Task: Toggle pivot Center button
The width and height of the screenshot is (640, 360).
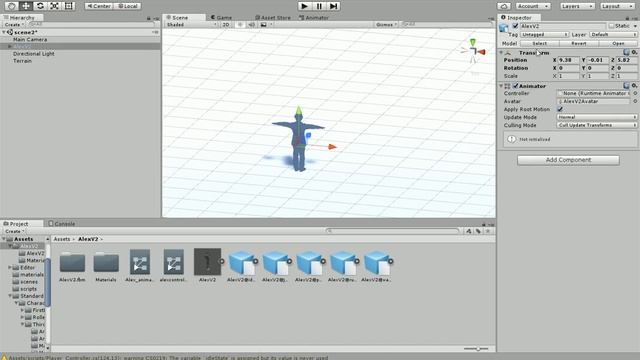Action: pyautogui.click(x=99, y=6)
